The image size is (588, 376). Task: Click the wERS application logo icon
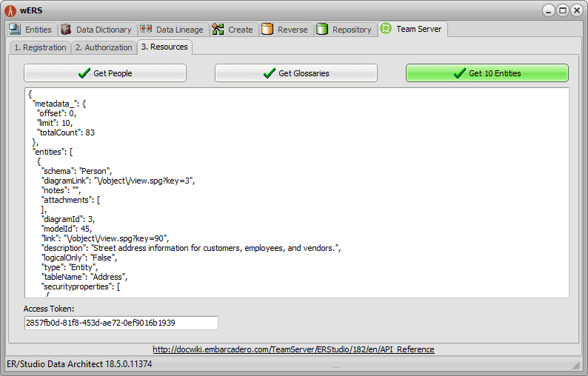pos(10,10)
